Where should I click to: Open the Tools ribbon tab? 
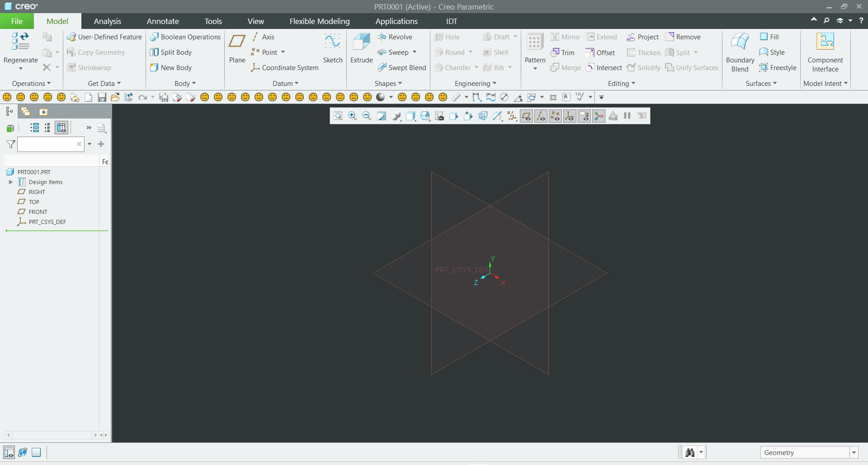point(213,21)
